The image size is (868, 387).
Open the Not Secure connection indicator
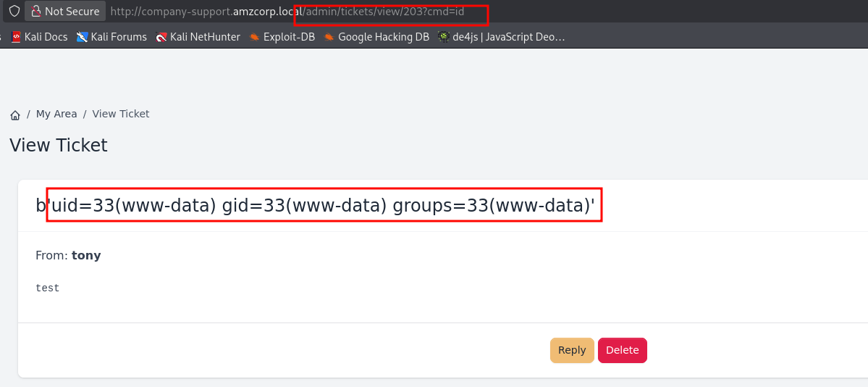[64, 11]
